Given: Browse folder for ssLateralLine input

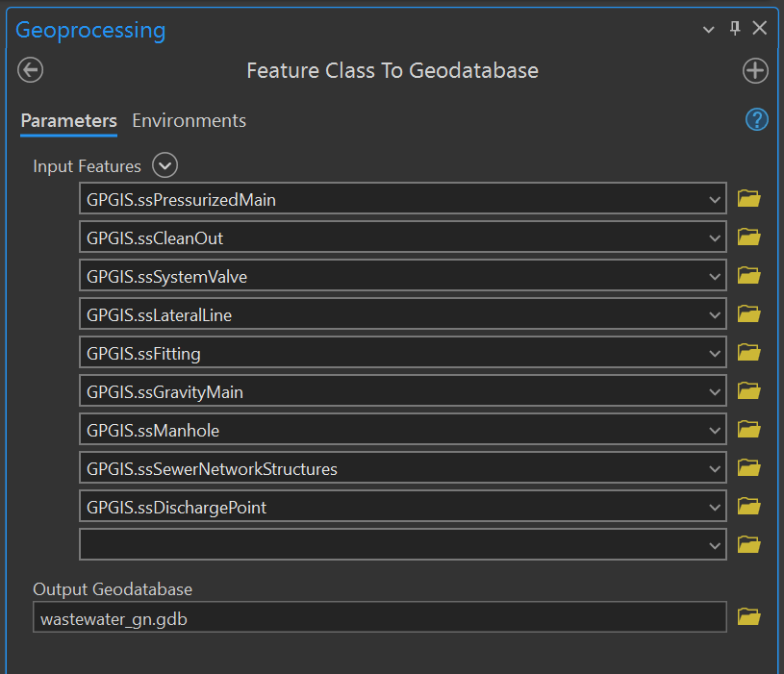Looking at the screenshot, I should click(748, 314).
